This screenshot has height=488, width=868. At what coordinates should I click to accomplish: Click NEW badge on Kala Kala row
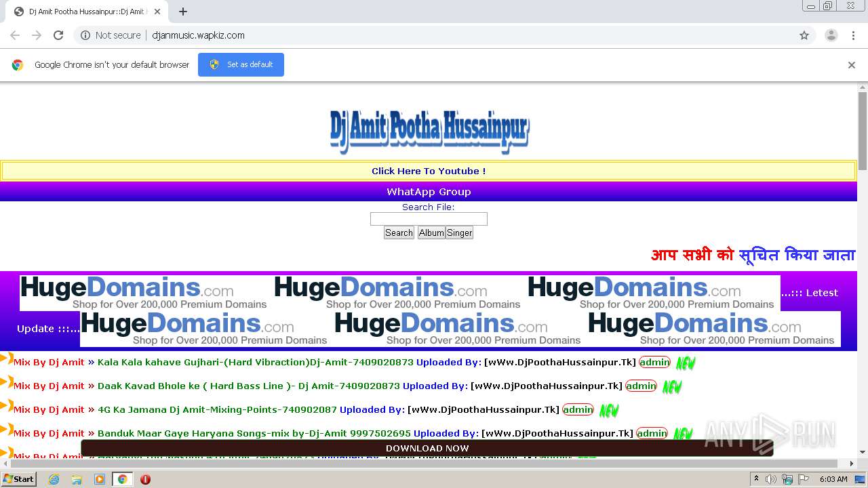tap(686, 363)
